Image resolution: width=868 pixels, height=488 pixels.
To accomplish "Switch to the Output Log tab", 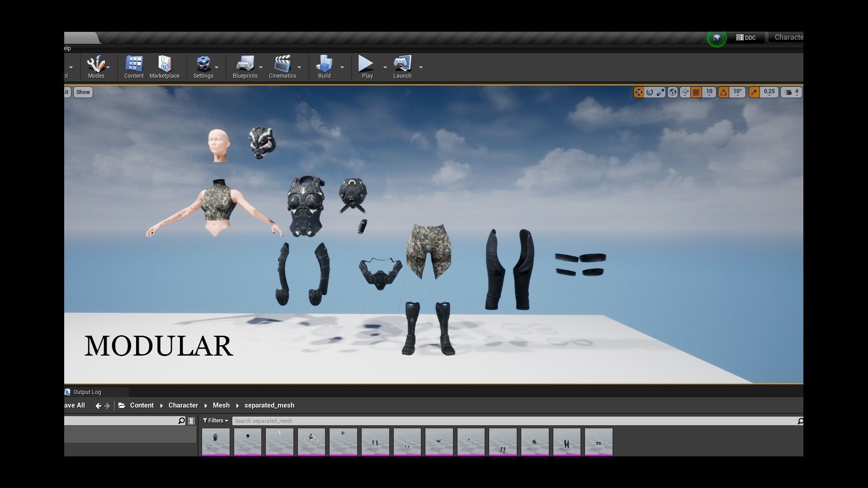I will 87,392.
